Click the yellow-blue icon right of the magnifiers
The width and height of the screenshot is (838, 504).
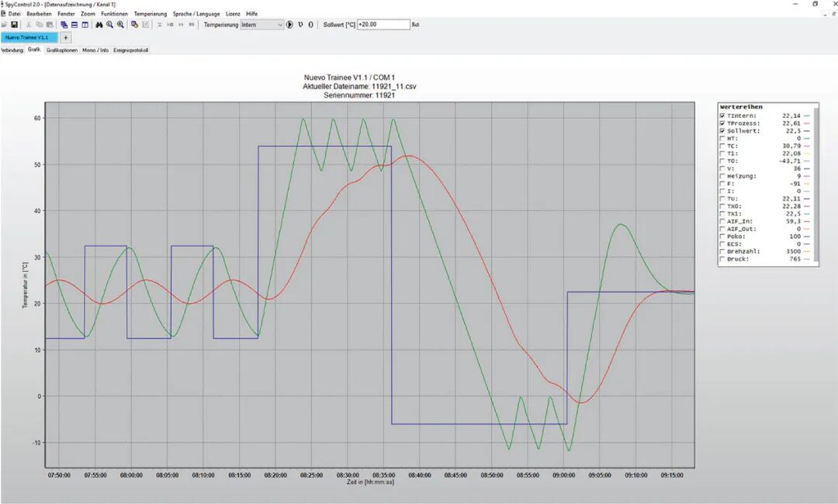click(135, 25)
